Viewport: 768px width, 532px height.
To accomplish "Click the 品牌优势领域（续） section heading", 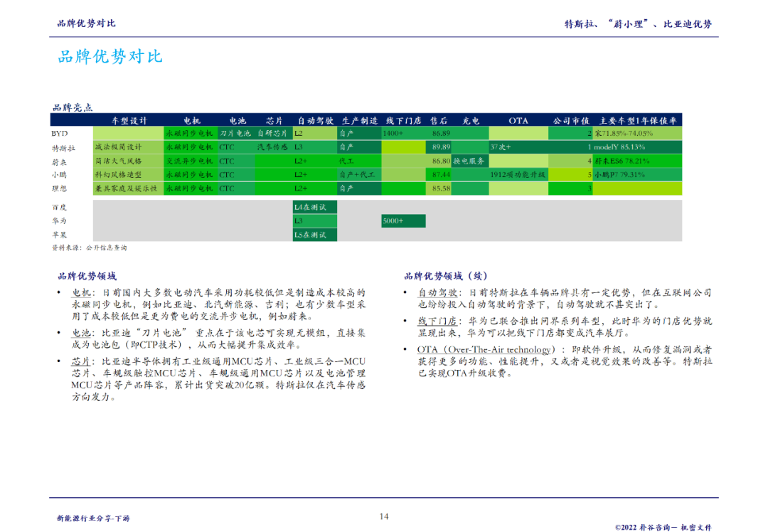I will (446, 276).
